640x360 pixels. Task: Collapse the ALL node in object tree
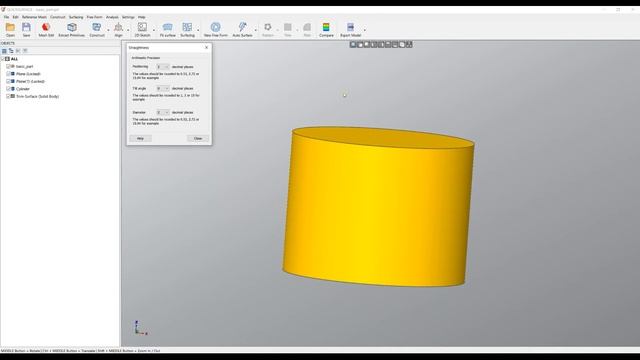(2, 59)
